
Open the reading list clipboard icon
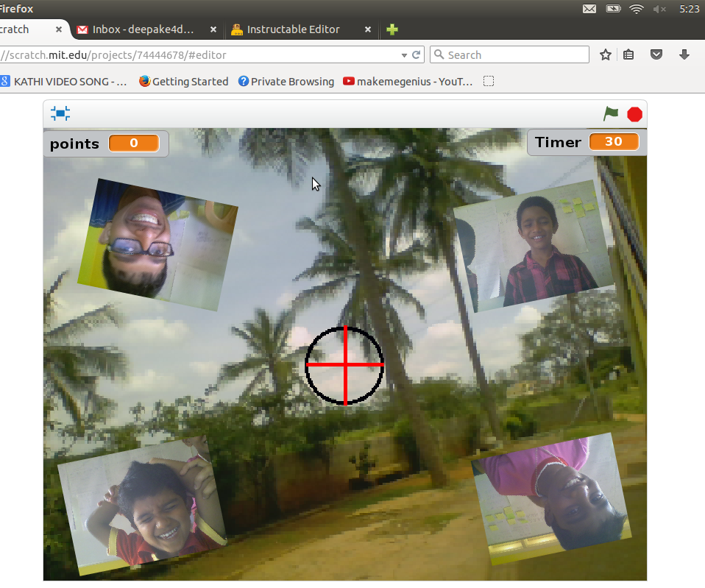[628, 54]
